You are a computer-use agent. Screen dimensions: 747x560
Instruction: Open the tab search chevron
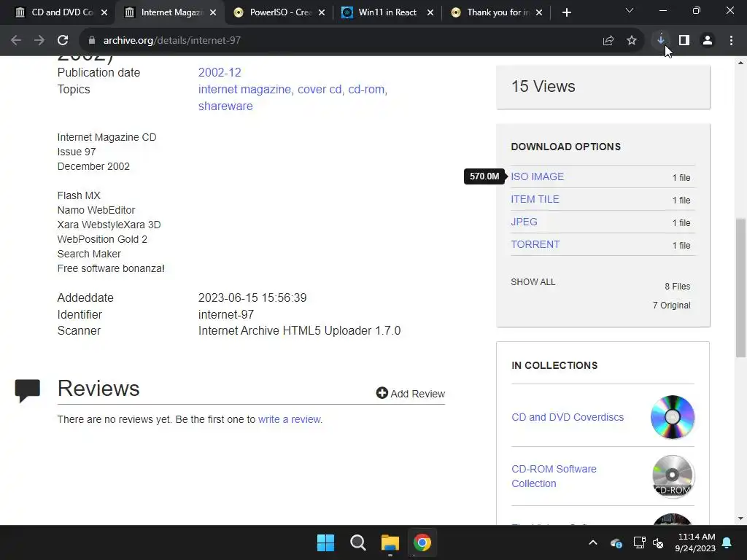pos(630,10)
